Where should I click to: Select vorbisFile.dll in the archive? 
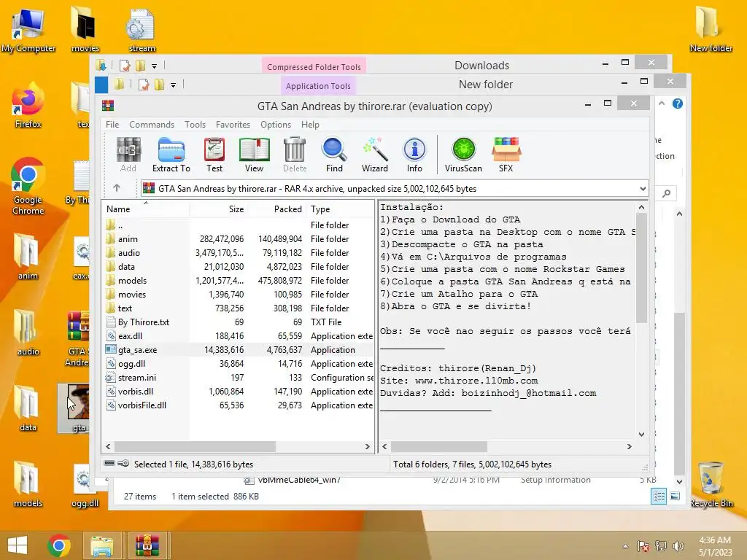238,405
